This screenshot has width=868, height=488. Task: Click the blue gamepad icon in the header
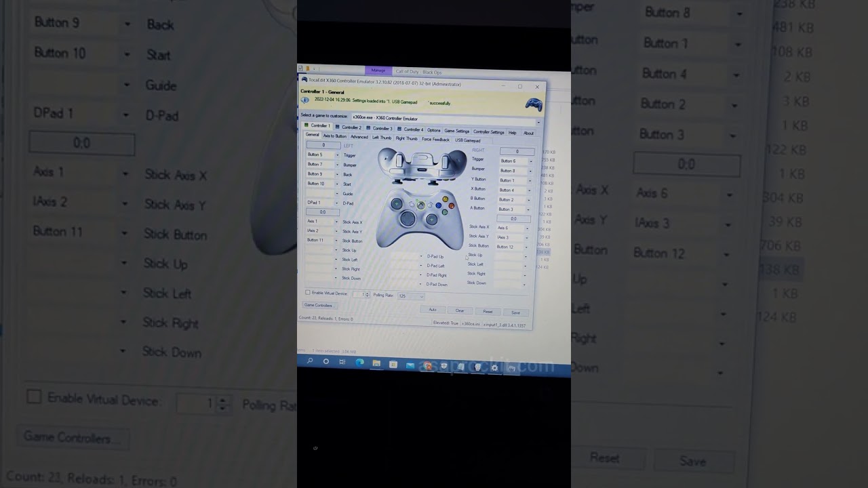[x=534, y=104]
